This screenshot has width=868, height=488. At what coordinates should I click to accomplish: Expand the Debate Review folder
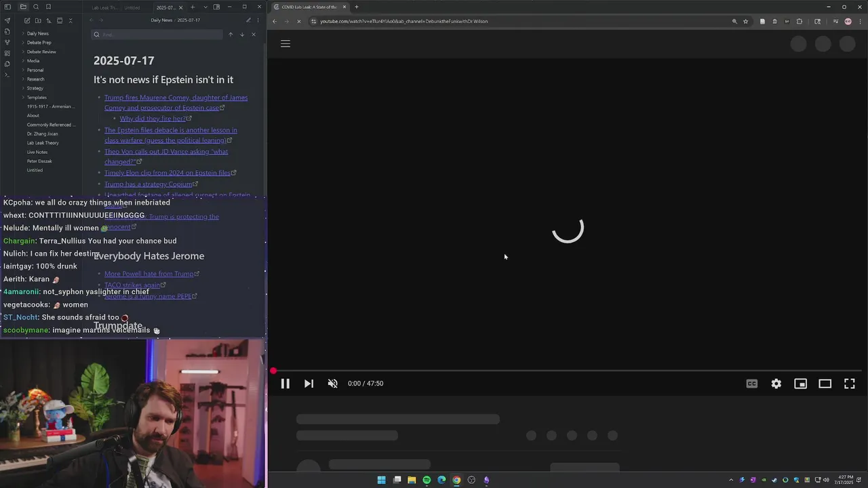pyautogui.click(x=41, y=52)
